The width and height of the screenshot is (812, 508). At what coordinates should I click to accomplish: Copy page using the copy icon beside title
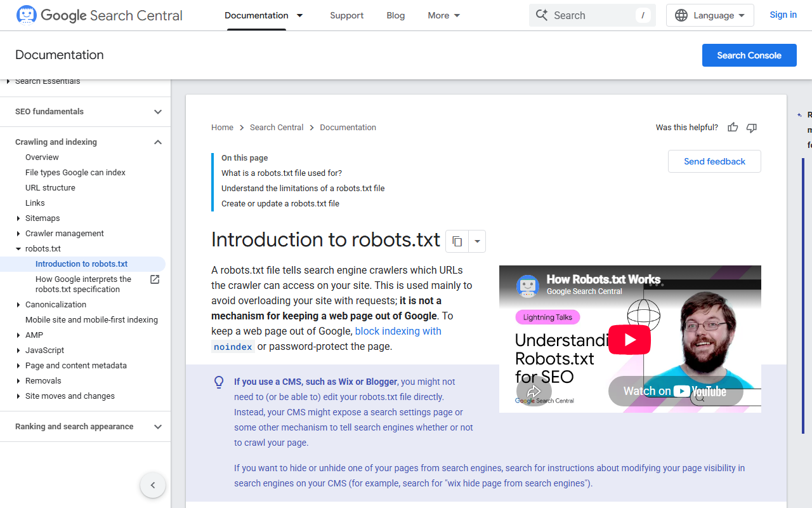coord(457,241)
